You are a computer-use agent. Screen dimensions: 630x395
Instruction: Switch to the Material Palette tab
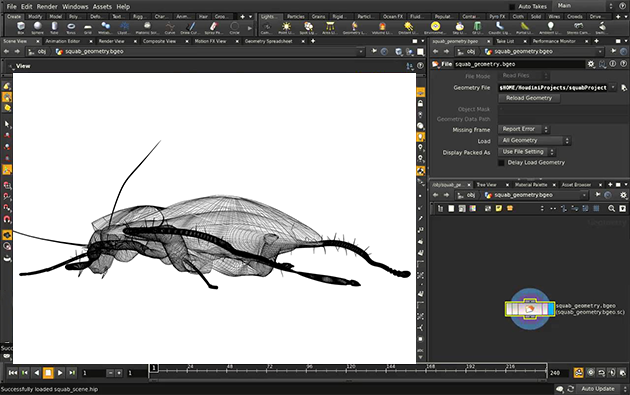point(531,184)
